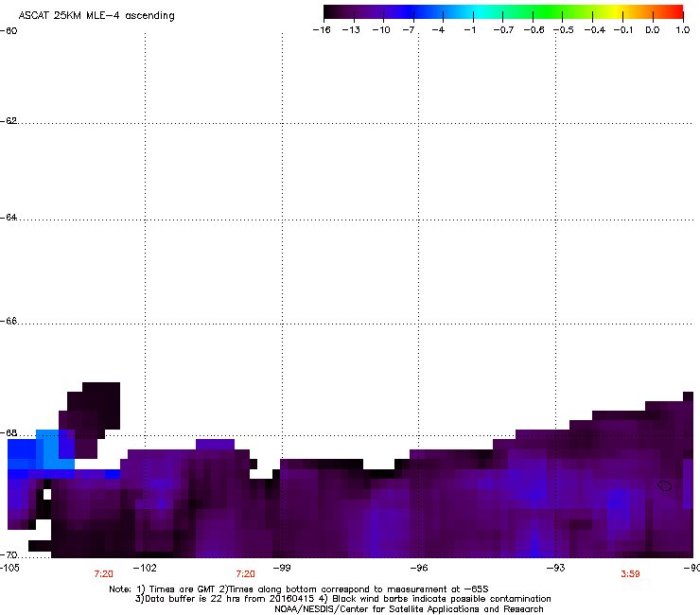Click the -70 latitude label
This screenshot has height=615, width=700.
pyautogui.click(x=9, y=554)
